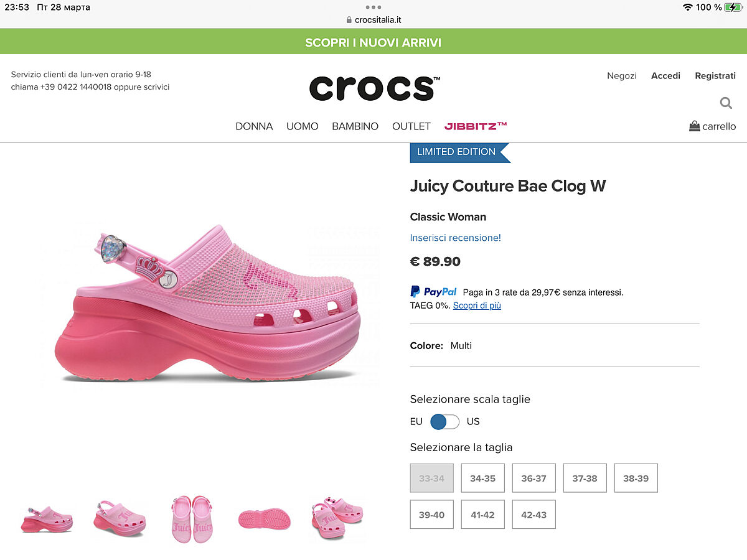Tap the three-dot multitasking icon at top
The width and height of the screenshot is (747, 560).
tap(374, 7)
